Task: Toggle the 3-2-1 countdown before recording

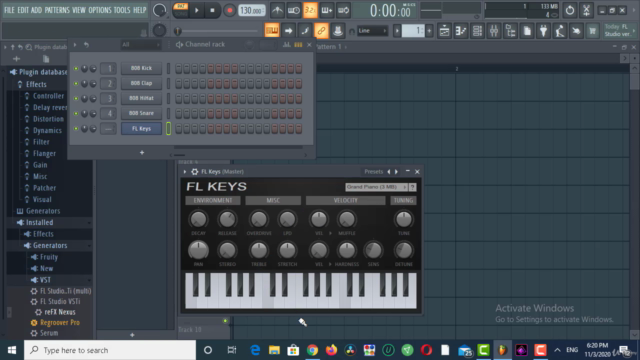Action: point(310,11)
